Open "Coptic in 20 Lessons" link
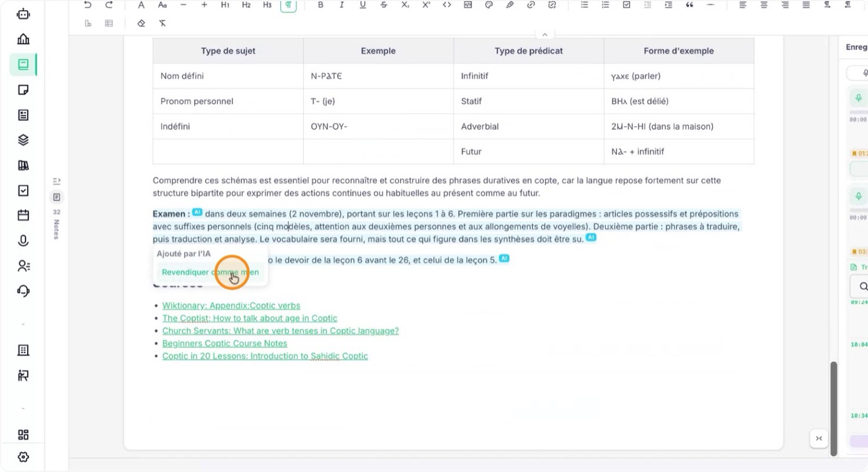This screenshot has width=868, height=472. point(265,356)
